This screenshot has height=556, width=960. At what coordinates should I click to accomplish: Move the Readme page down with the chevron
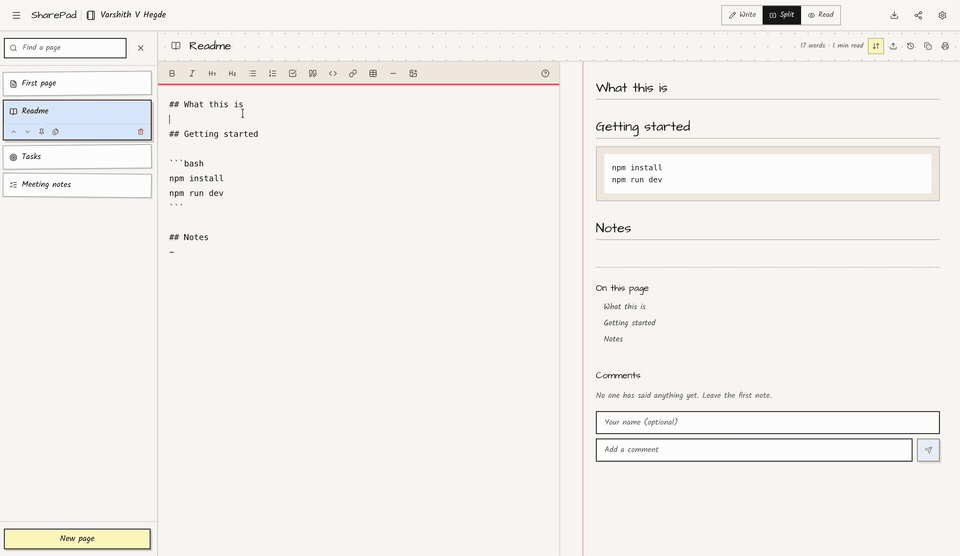[28, 132]
